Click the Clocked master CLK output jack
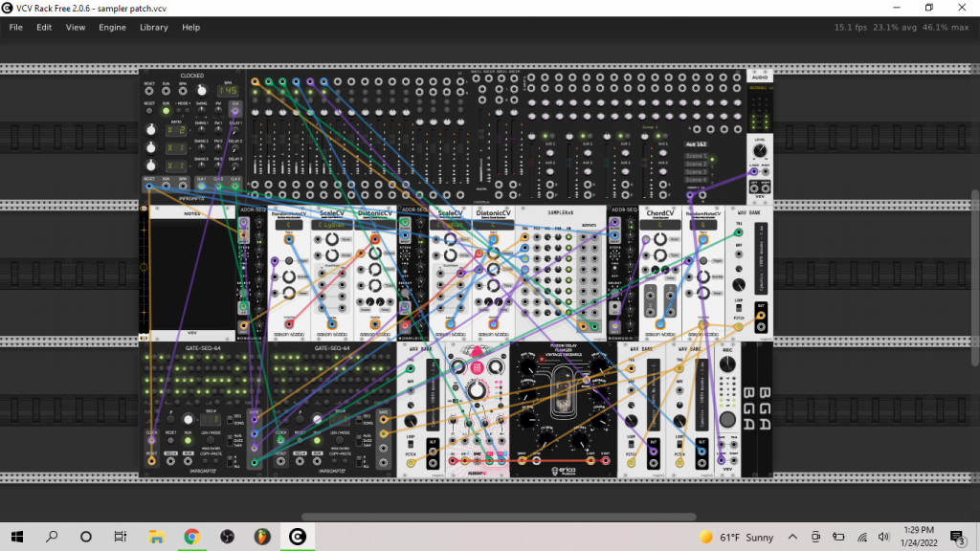 [x=235, y=111]
